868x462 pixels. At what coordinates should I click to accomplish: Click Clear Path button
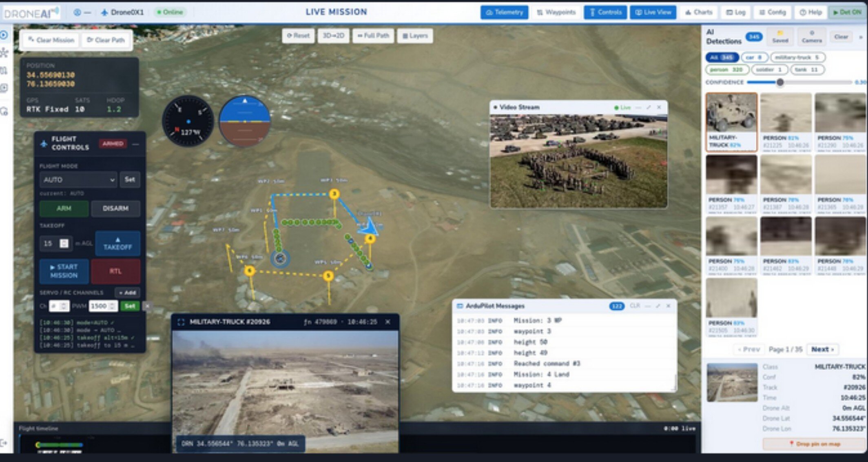pyautogui.click(x=106, y=40)
